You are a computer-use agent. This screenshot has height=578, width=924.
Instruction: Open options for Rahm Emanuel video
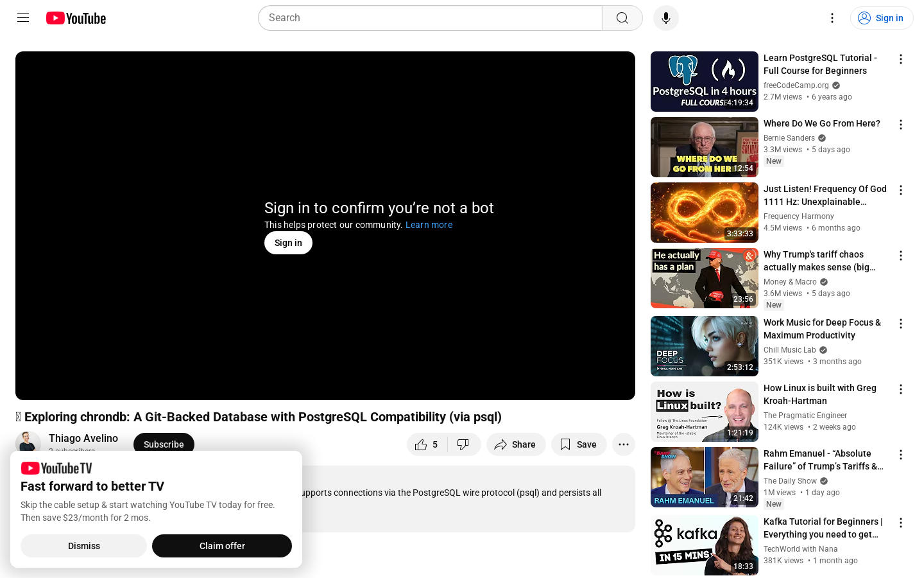[x=901, y=455]
